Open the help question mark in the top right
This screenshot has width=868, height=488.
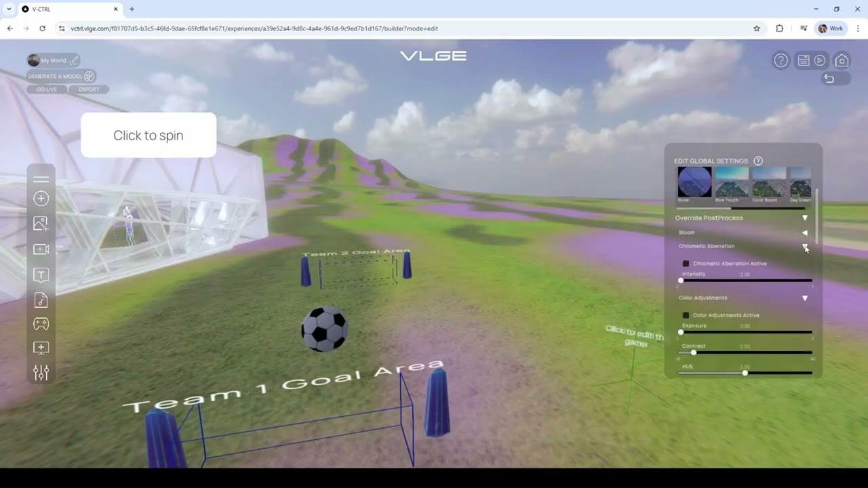(781, 60)
